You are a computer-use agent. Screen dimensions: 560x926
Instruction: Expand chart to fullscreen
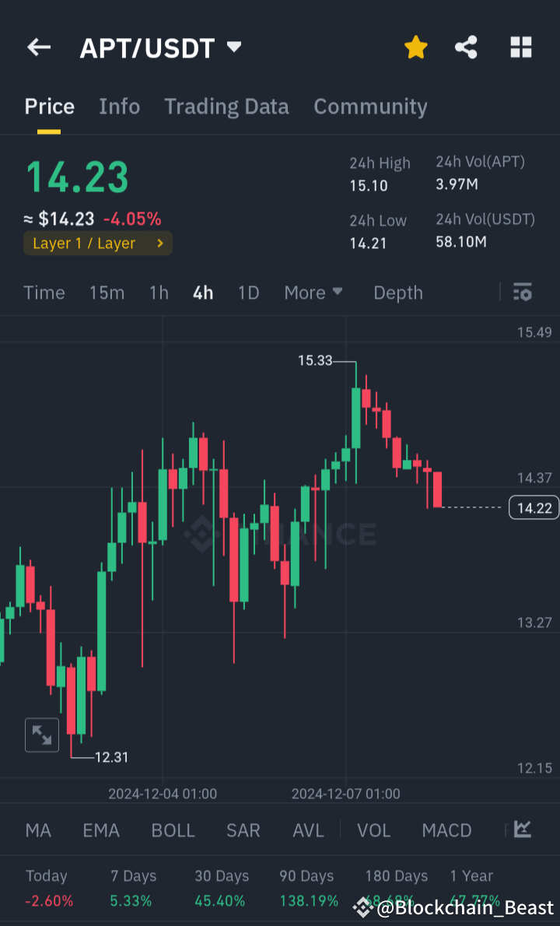click(41, 735)
